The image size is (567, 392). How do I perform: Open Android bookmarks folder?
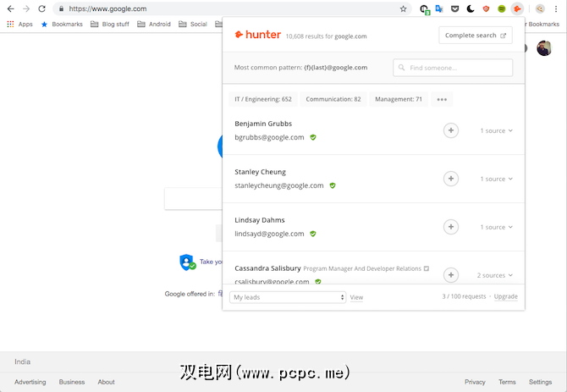(154, 25)
